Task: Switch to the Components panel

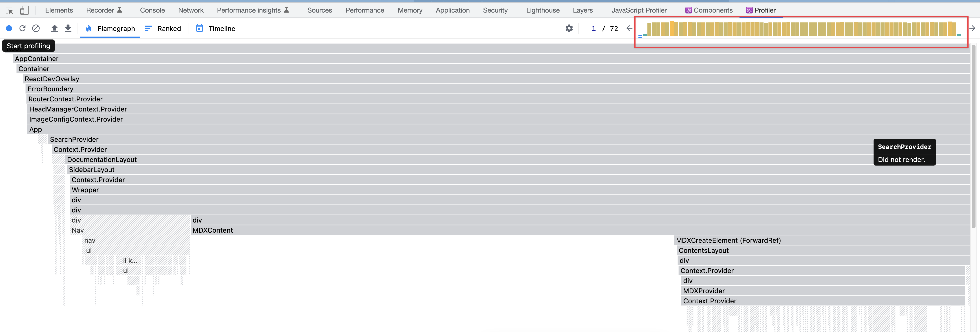Action: [708, 10]
